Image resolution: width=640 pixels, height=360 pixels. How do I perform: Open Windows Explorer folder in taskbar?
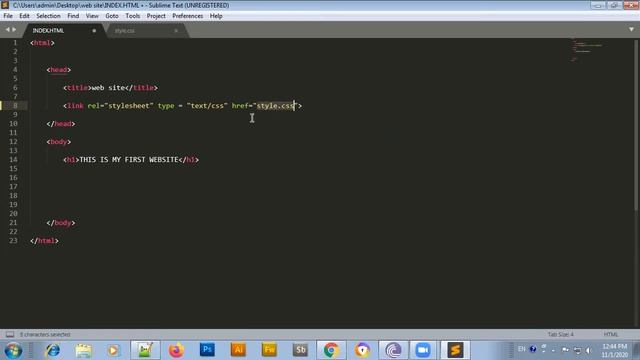tap(83, 350)
